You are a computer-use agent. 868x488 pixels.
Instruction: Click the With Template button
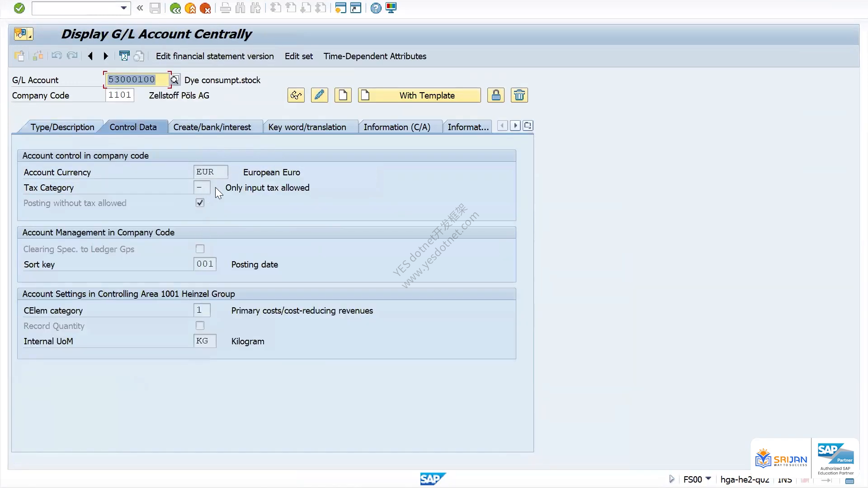(419, 95)
